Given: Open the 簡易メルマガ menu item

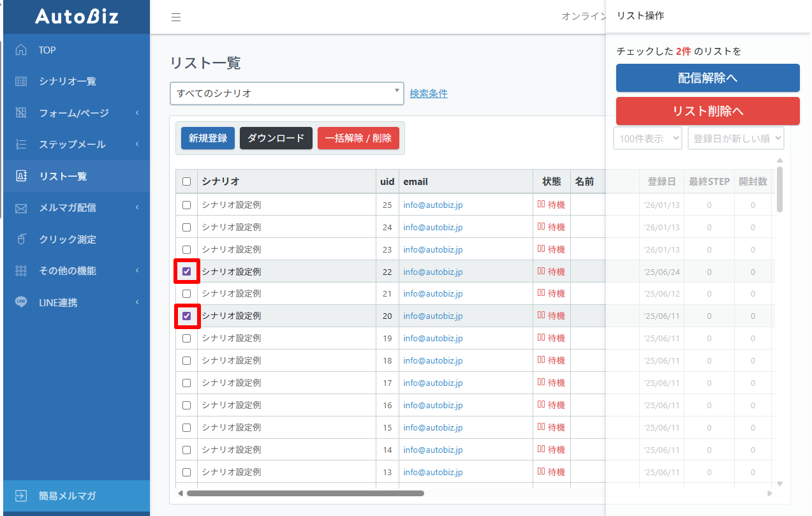Looking at the screenshot, I should click(x=67, y=496).
